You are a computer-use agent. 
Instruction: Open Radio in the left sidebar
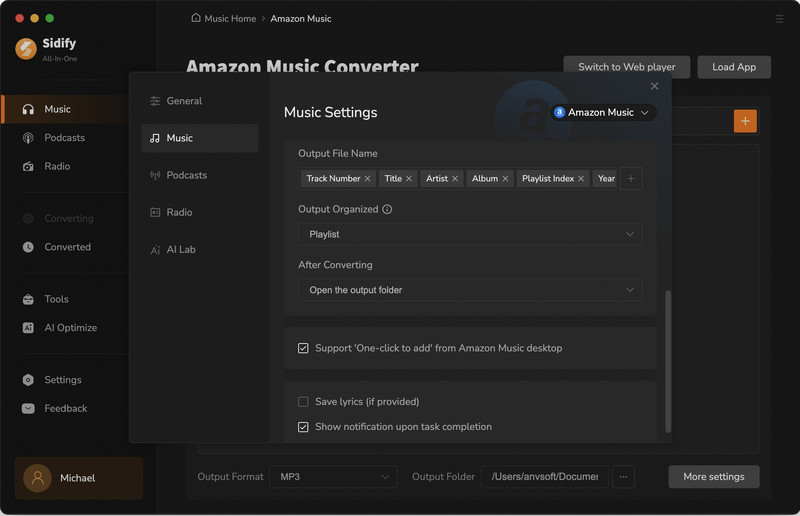57,166
